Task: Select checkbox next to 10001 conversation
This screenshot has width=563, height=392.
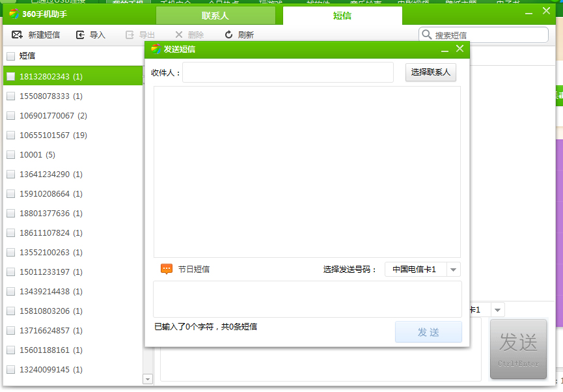Action: point(11,154)
